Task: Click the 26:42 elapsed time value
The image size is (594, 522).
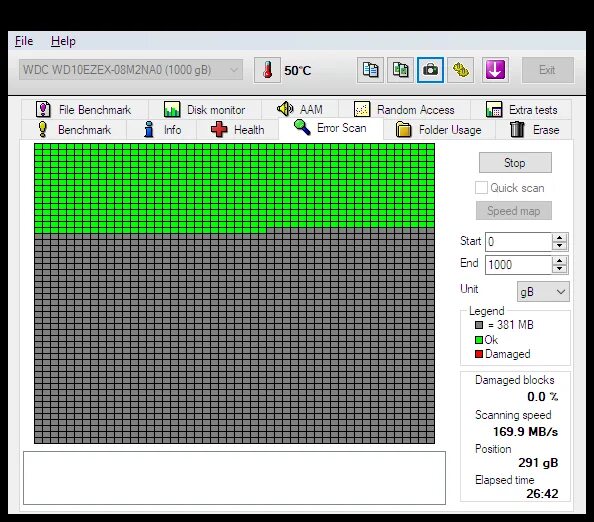Action: pyautogui.click(x=542, y=494)
